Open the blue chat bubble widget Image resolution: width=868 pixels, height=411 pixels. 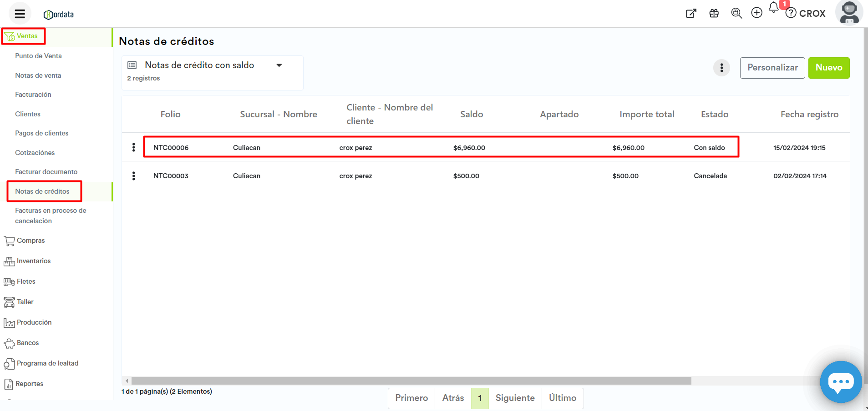click(x=840, y=381)
